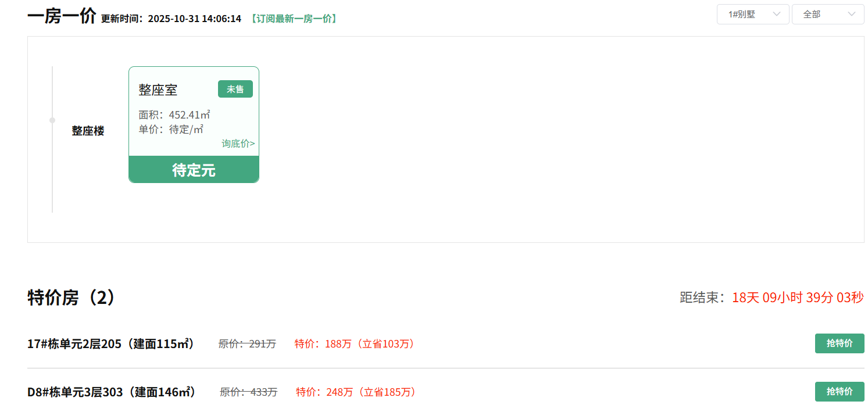The width and height of the screenshot is (868, 412).
Task: Click the crossed-out 原价 433万 text
Action: [248, 392]
